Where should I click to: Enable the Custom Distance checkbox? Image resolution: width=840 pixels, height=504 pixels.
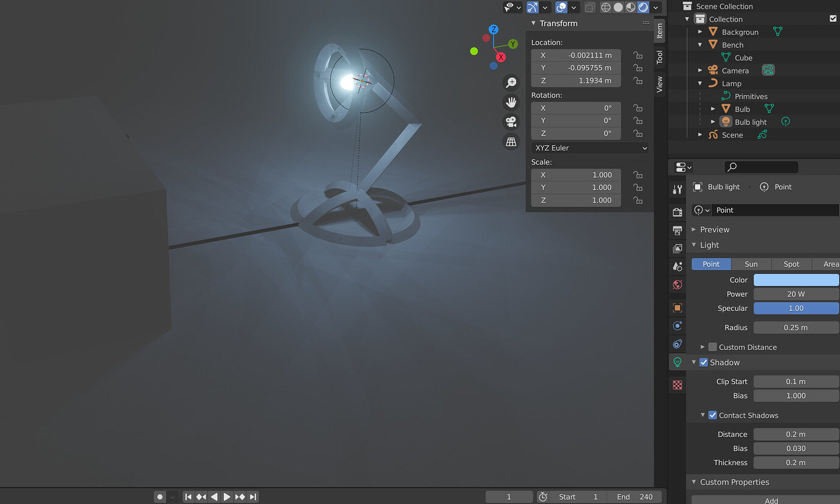click(712, 347)
